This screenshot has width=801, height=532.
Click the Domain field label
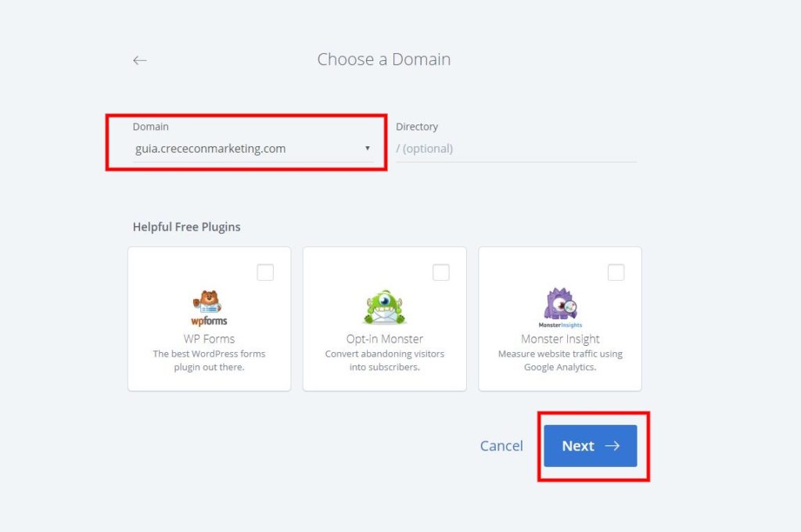(150, 127)
